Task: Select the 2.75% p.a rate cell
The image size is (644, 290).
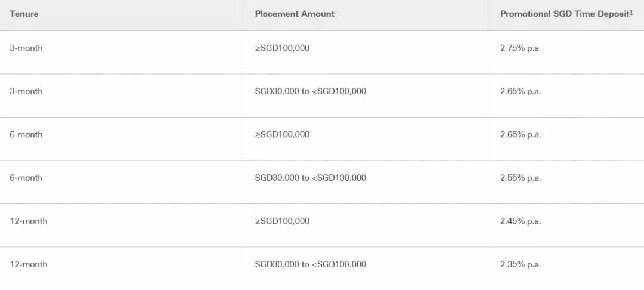Action: [x=519, y=48]
